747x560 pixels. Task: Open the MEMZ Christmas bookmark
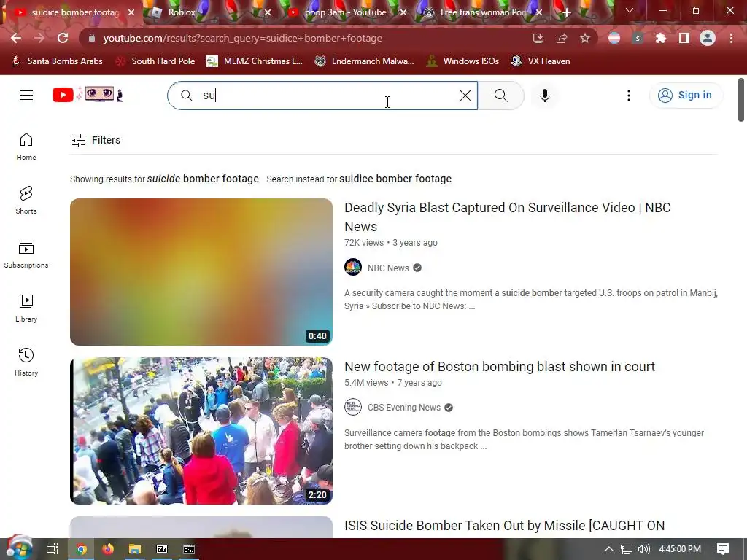click(x=255, y=61)
